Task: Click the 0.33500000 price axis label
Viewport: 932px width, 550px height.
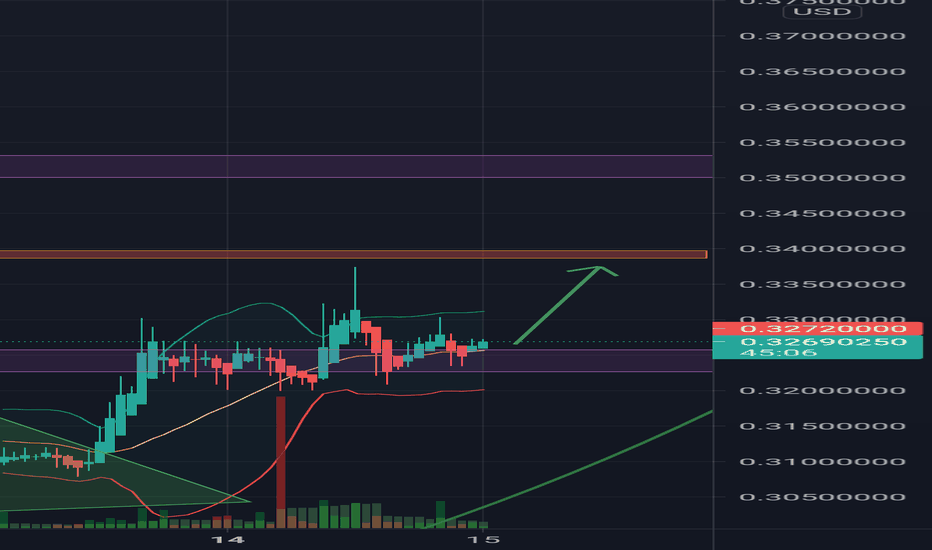Action: point(823,284)
